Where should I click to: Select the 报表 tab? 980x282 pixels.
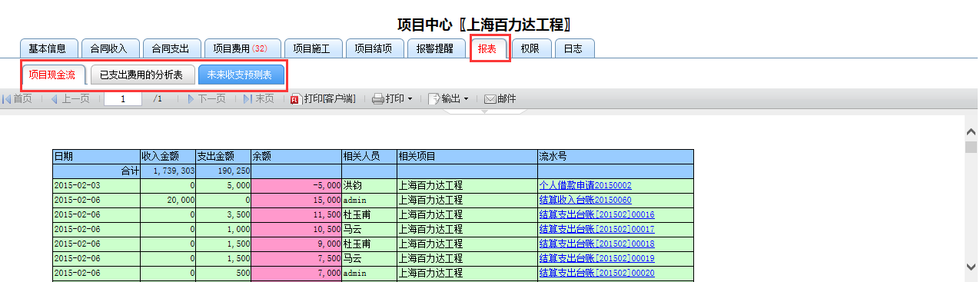(x=490, y=48)
